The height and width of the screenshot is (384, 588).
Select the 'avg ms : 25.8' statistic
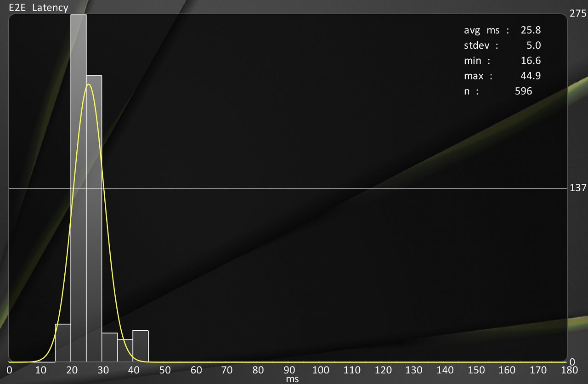pyautogui.click(x=503, y=30)
